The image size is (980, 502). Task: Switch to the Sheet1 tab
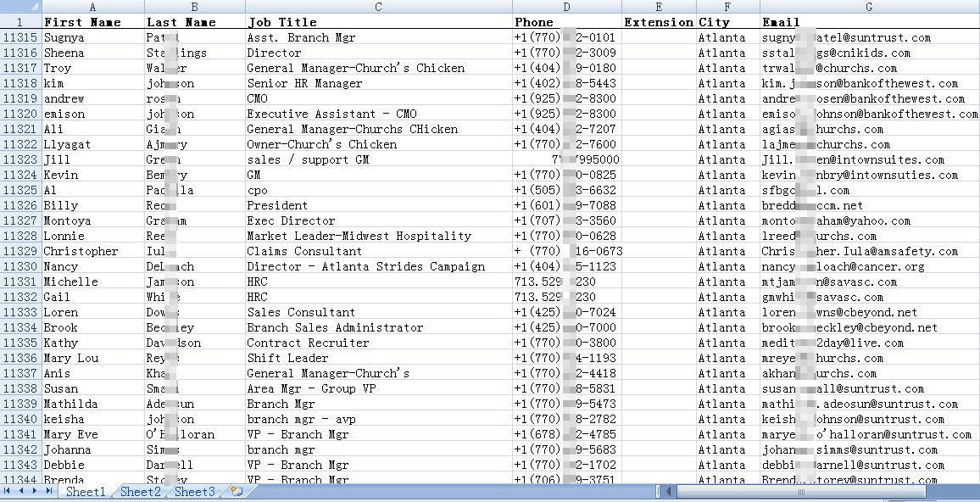[x=86, y=492]
